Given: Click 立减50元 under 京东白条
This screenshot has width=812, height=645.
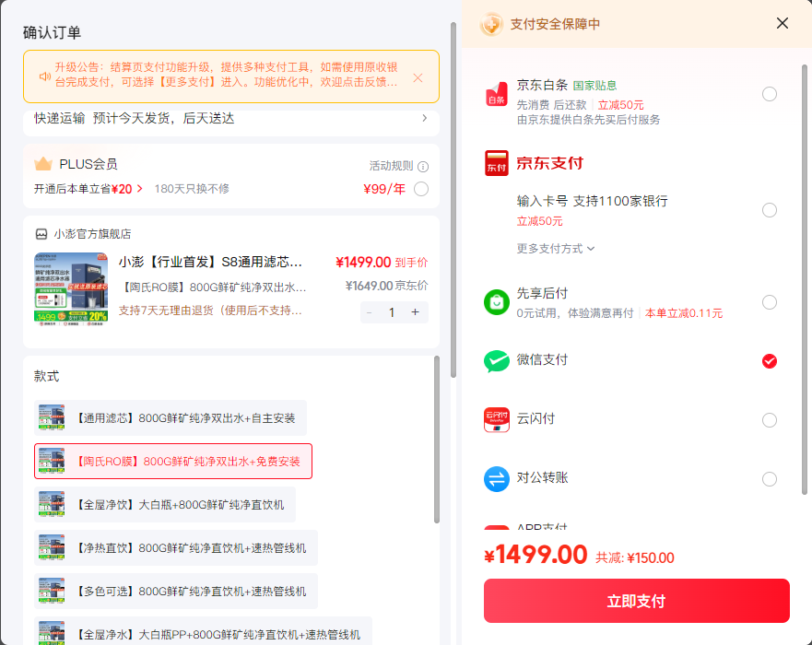Looking at the screenshot, I should [620, 105].
